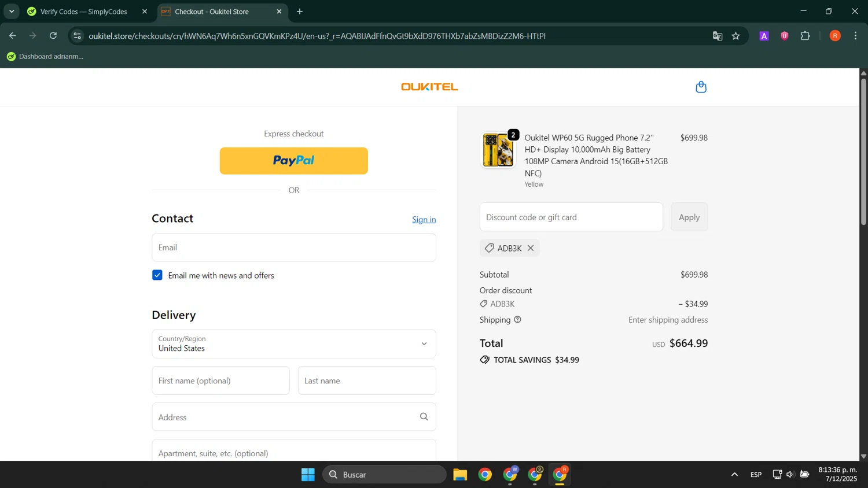868x488 pixels.
Task: Open File Explorer from the taskbar
Action: point(460,475)
